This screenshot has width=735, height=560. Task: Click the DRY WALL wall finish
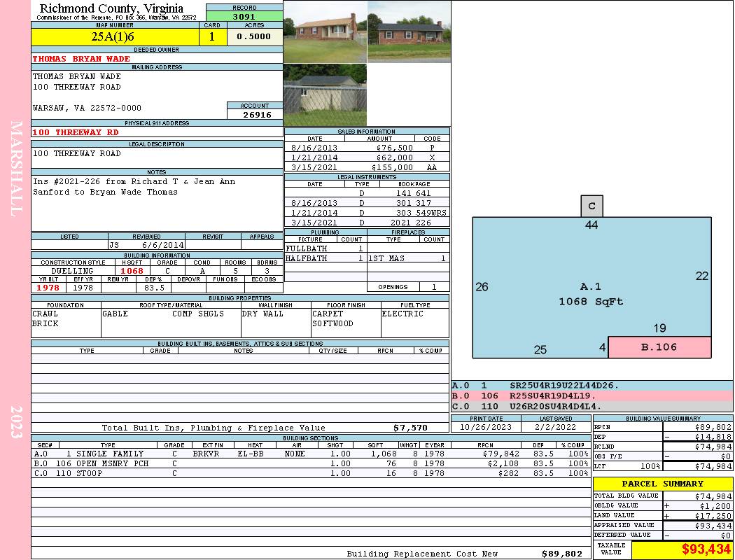(x=262, y=314)
